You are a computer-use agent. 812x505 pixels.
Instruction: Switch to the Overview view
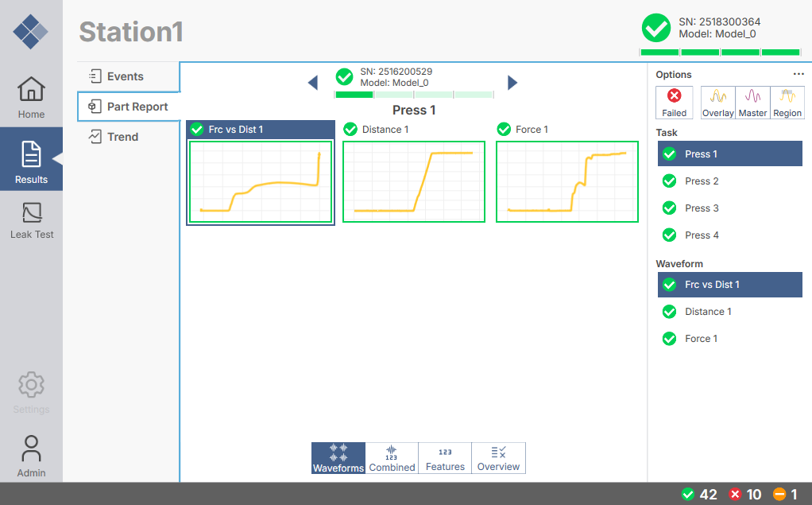pyautogui.click(x=498, y=458)
